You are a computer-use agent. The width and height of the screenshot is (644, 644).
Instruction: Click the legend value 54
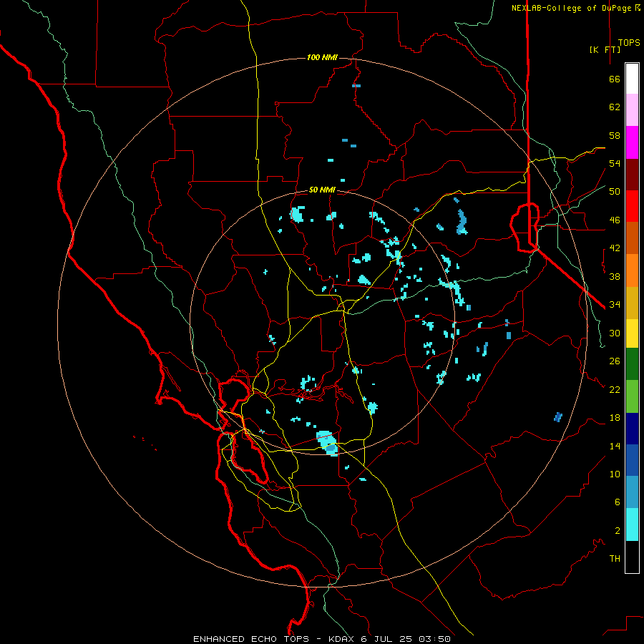(x=615, y=163)
